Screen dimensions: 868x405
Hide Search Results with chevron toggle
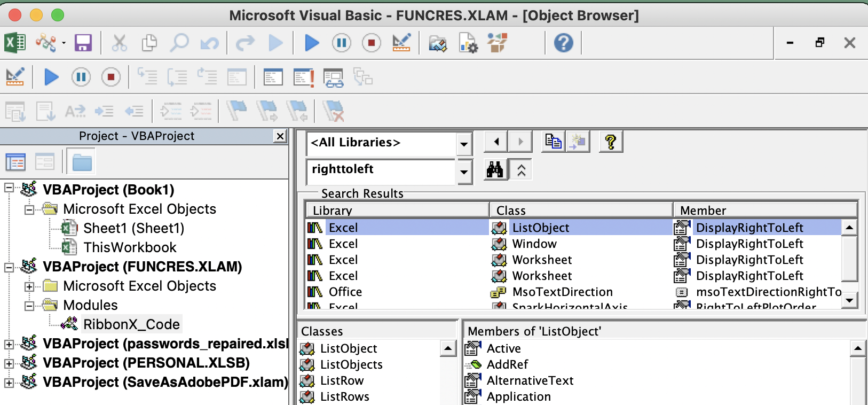coord(521,170)
